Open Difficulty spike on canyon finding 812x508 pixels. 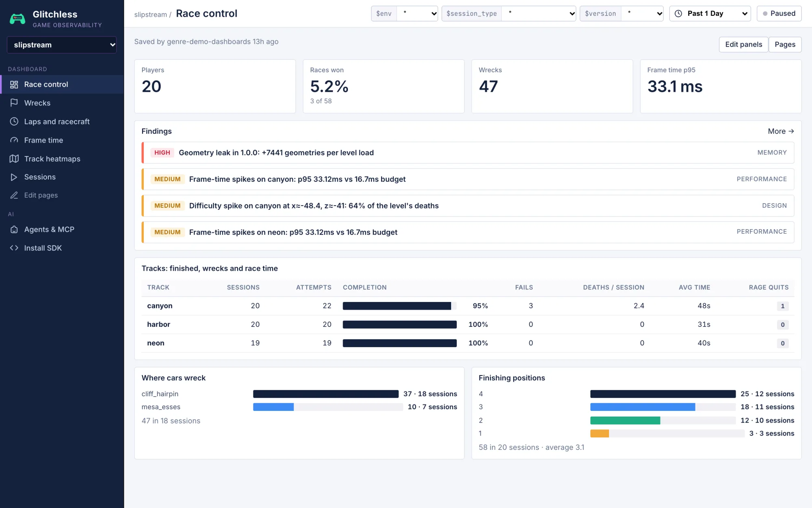(468, 206)
